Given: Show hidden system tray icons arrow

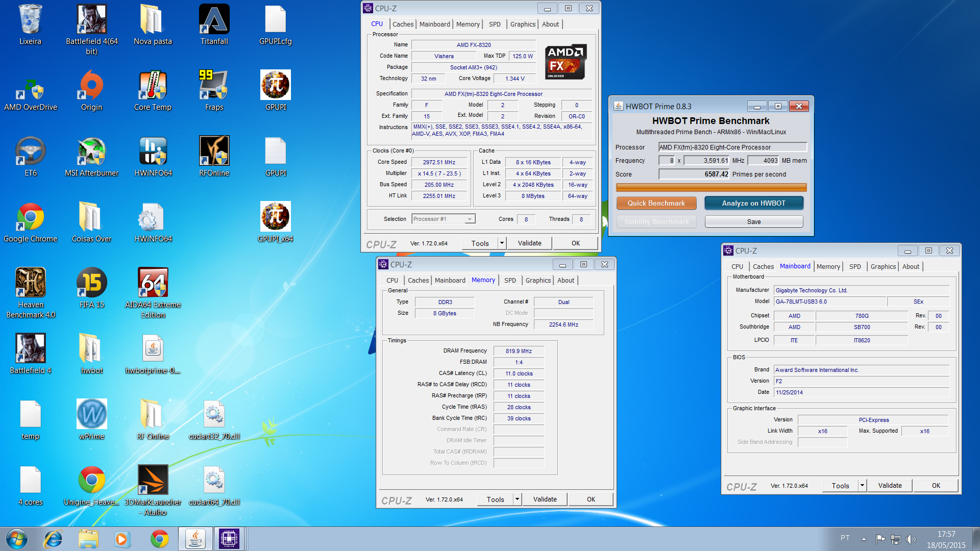Looking at the screenshot, I should (x=864, y=539).
